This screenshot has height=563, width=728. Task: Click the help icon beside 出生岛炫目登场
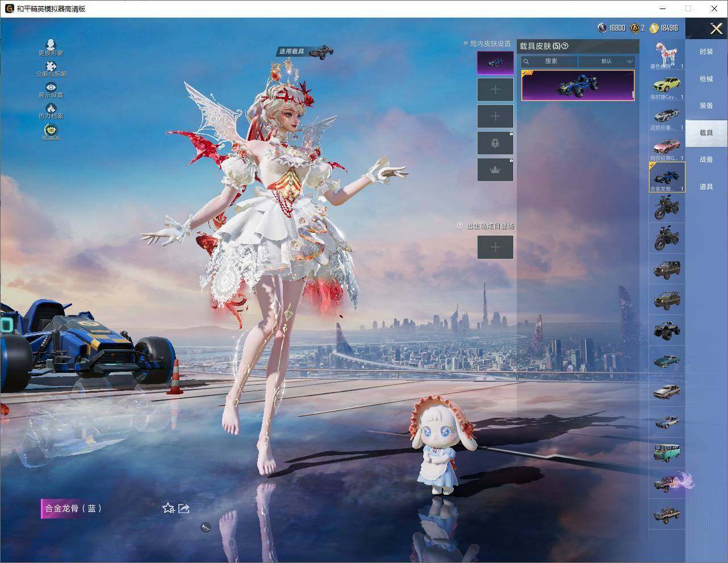coord(460,226)
